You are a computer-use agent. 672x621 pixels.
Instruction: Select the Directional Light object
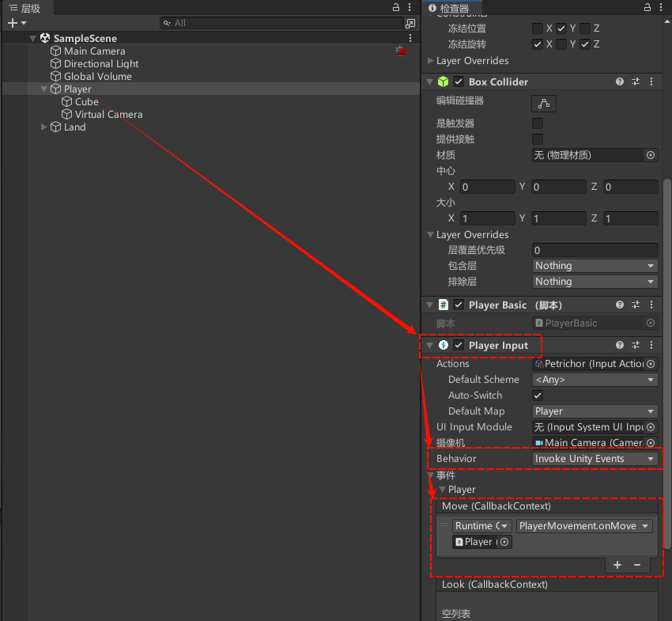pos(101,63)
